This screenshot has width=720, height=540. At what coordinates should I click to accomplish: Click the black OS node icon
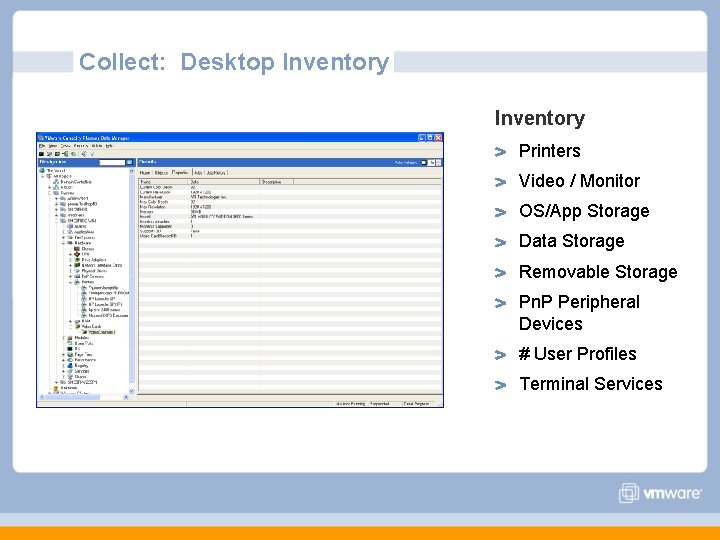pyautogui.click(x=70, y=349)
